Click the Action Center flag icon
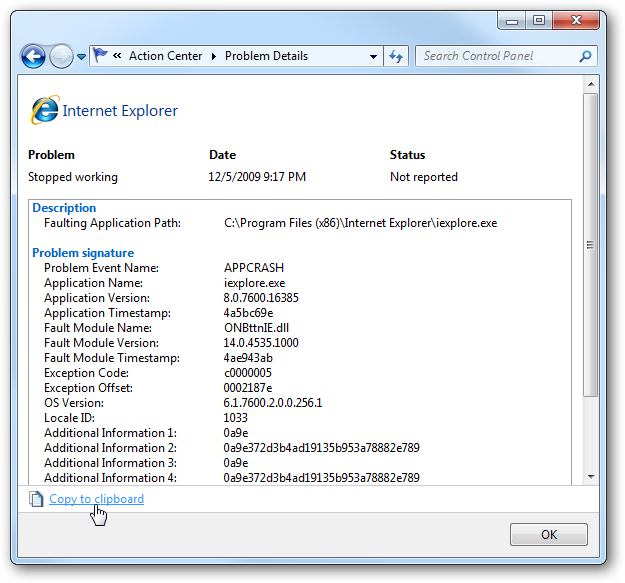625x583 pixels. 100,55
